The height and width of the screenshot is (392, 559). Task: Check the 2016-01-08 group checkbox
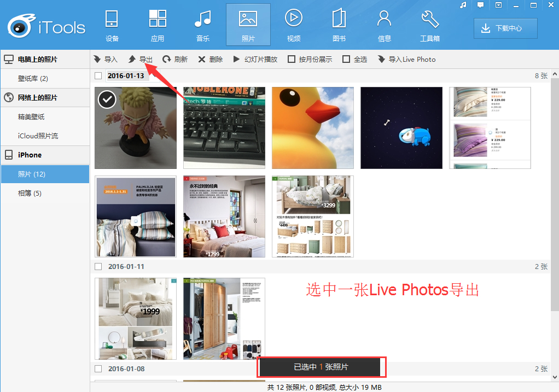click(x=98, y=369)
